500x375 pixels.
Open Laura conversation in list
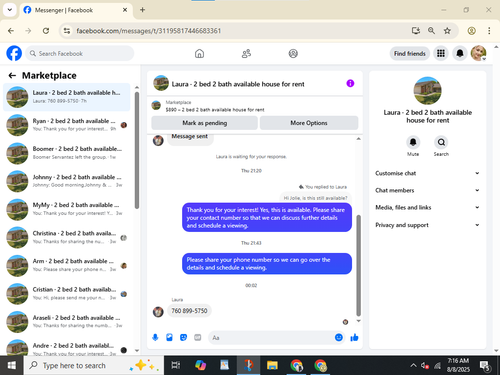pyautogui.click(x=67, y=97)
